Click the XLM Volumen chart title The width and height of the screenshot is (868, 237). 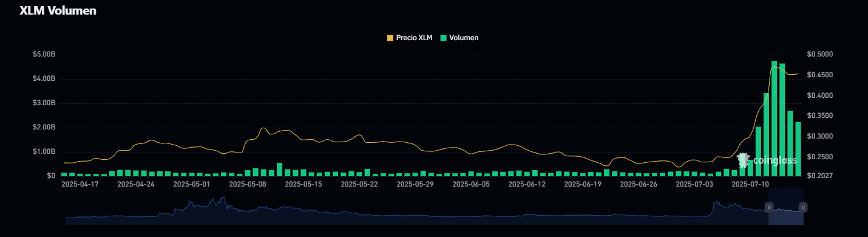(x=58, y=11)
